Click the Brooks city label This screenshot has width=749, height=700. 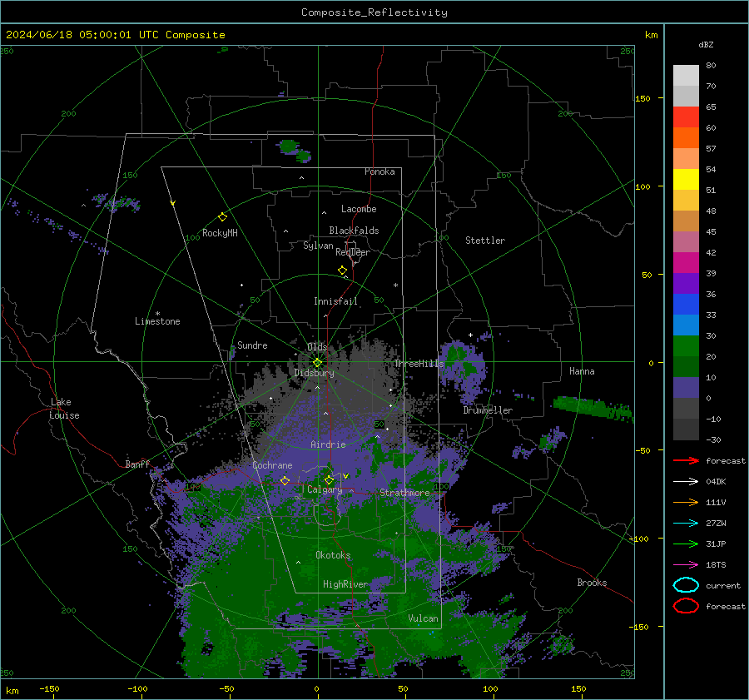click(x=592, y=583)
